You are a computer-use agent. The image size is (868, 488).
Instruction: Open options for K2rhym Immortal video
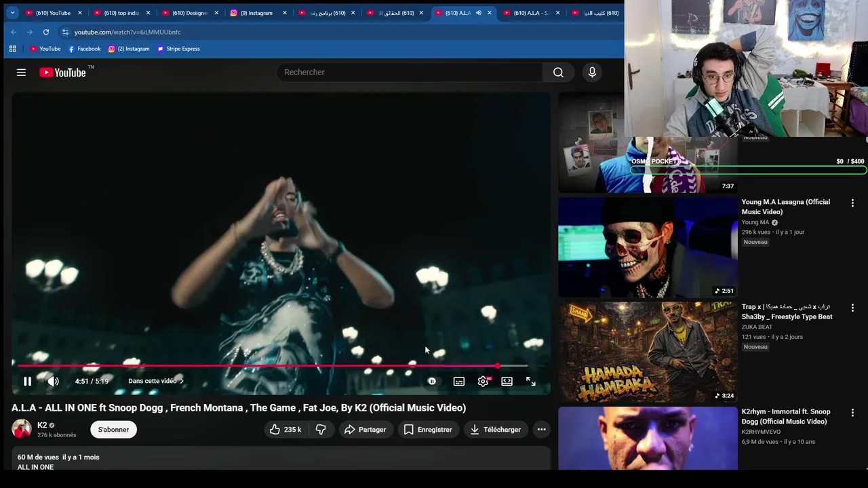tap(852, 412)
